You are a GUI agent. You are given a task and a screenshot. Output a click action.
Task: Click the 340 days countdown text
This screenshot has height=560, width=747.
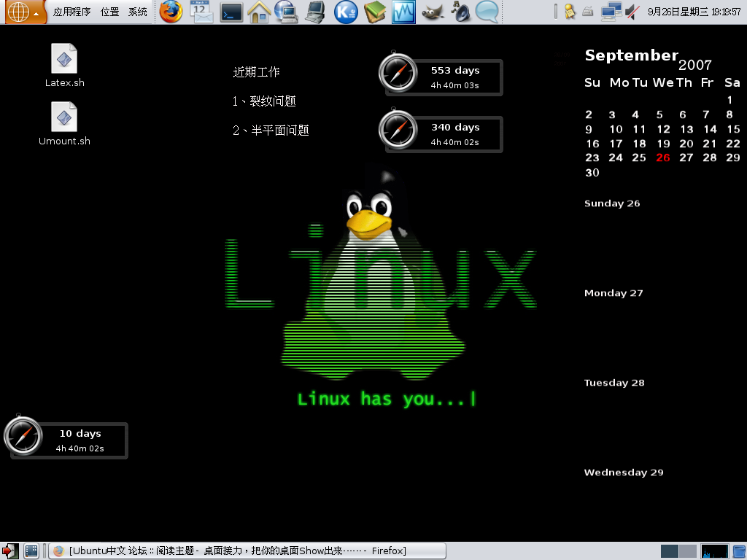455,127
